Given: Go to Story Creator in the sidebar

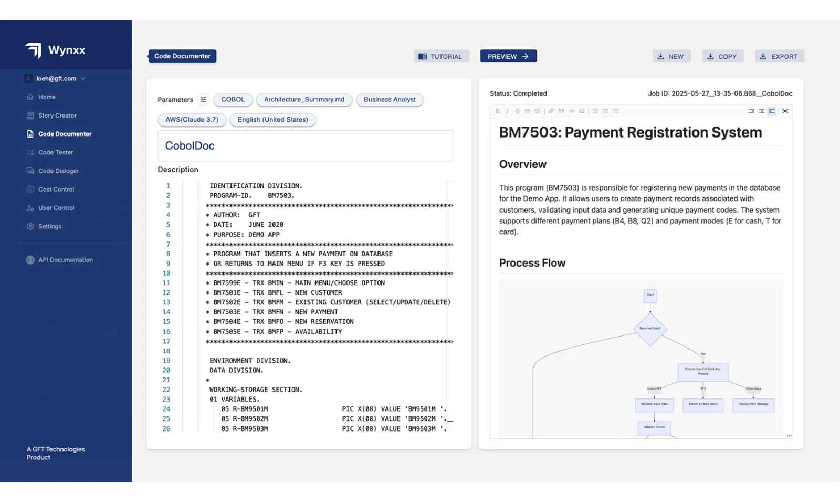Looking at the screenshot, I should pos(57,115).
